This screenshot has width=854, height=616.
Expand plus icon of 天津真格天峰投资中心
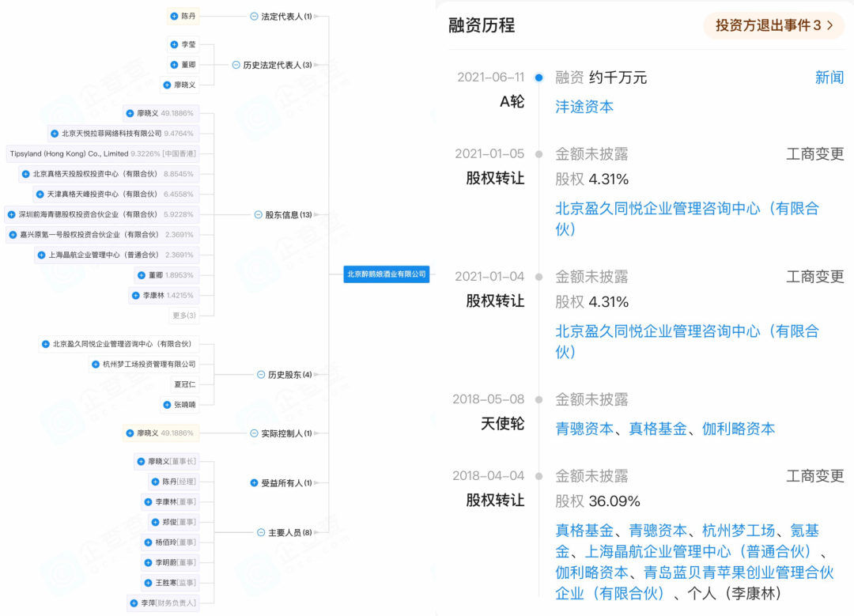(40, 195)
